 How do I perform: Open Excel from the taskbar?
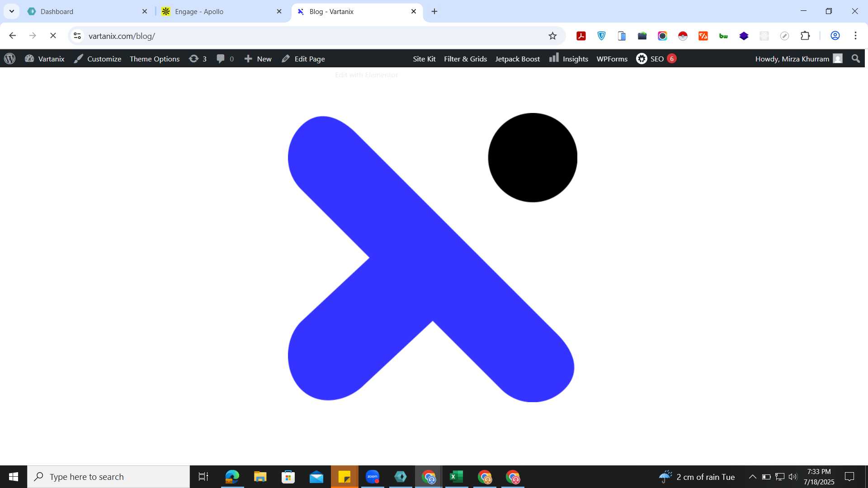click(457, 477)
